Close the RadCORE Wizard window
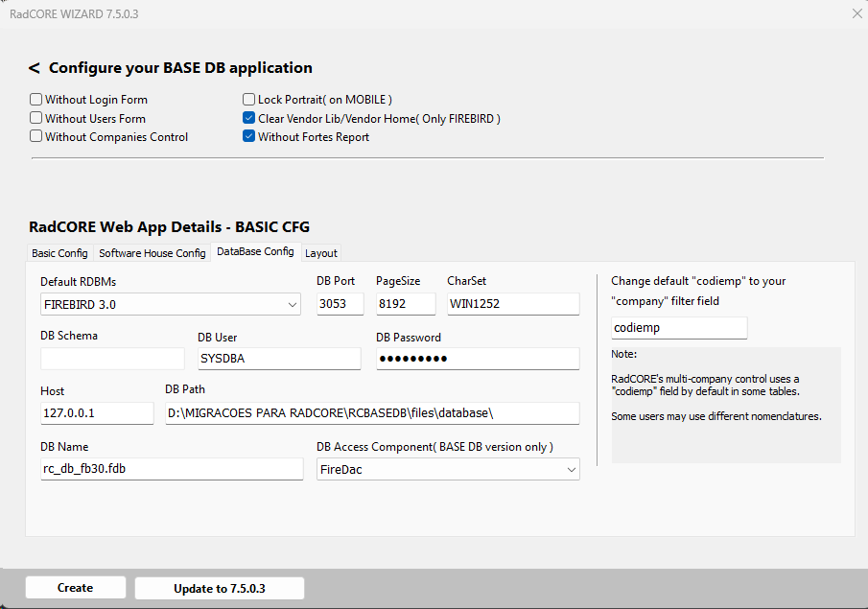Screen dimensions: 868x609 (856, 13)
